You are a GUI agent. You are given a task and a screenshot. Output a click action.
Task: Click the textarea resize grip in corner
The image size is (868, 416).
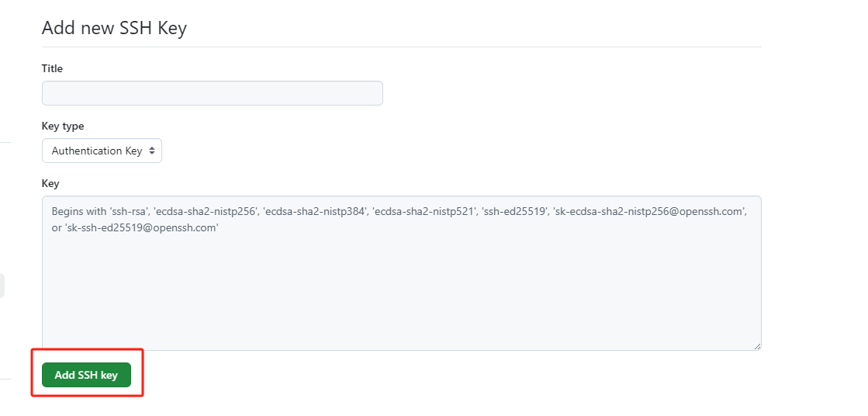[757, 345]
